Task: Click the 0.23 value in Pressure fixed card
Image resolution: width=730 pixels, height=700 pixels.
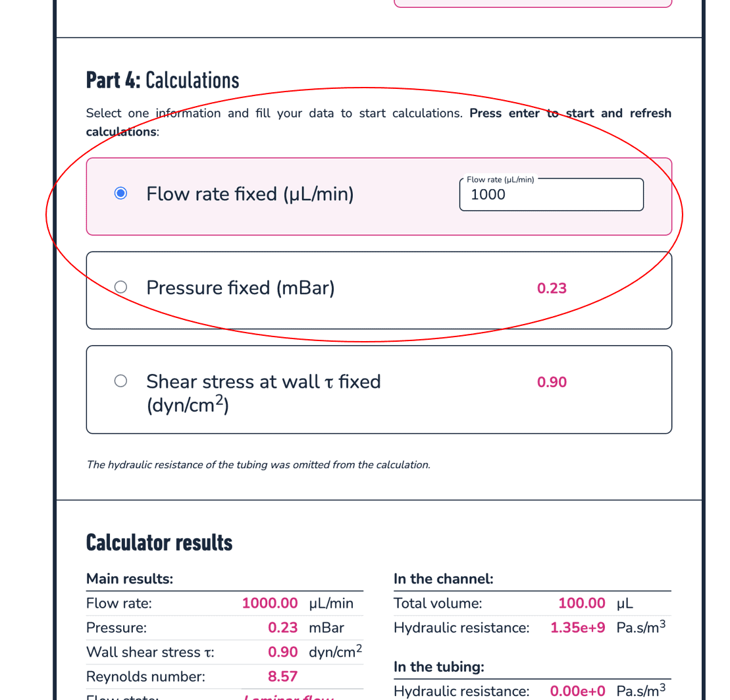Action: click(x=552, y=288)
